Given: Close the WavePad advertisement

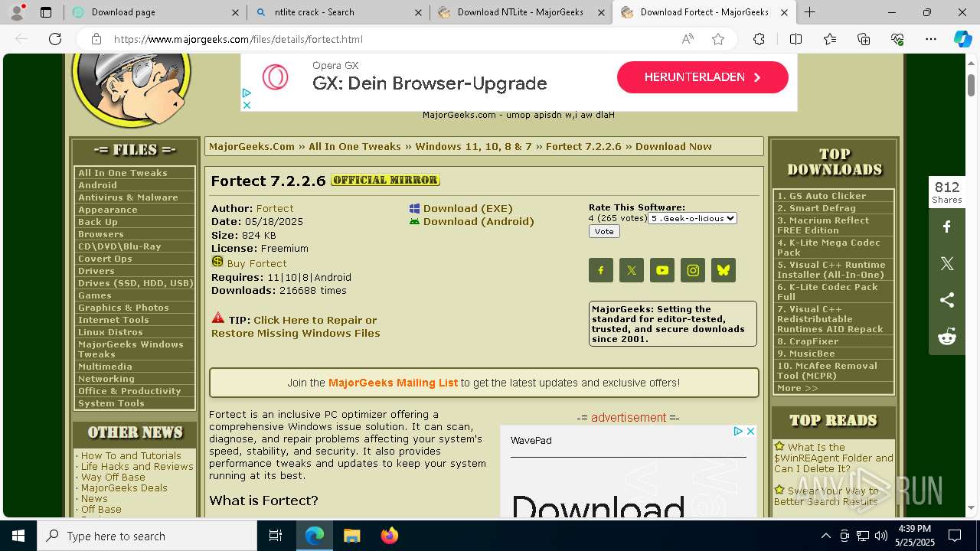Looking at the screenshot, I should (751, 432).
